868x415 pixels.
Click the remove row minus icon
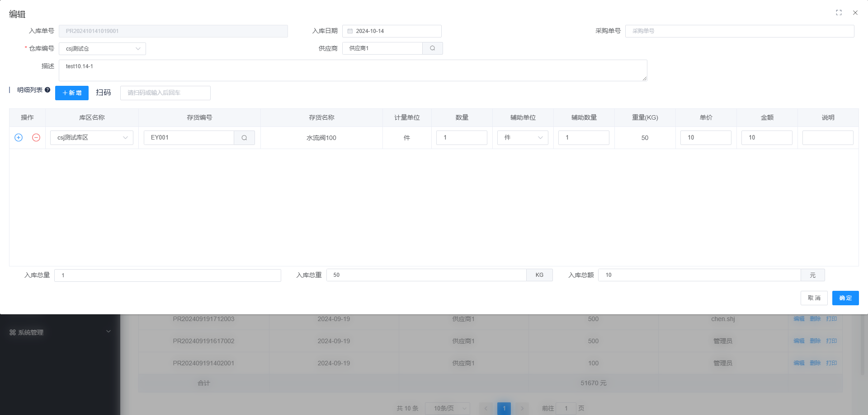[36, 138]
